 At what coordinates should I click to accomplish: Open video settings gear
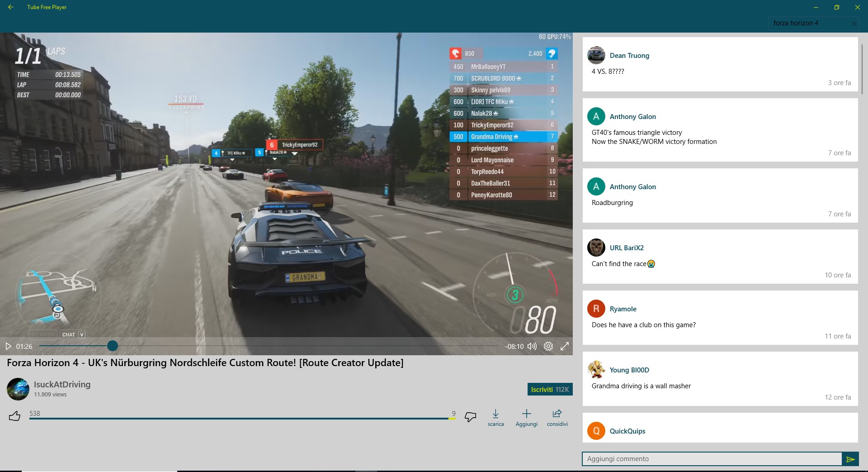tap(548, 346)
